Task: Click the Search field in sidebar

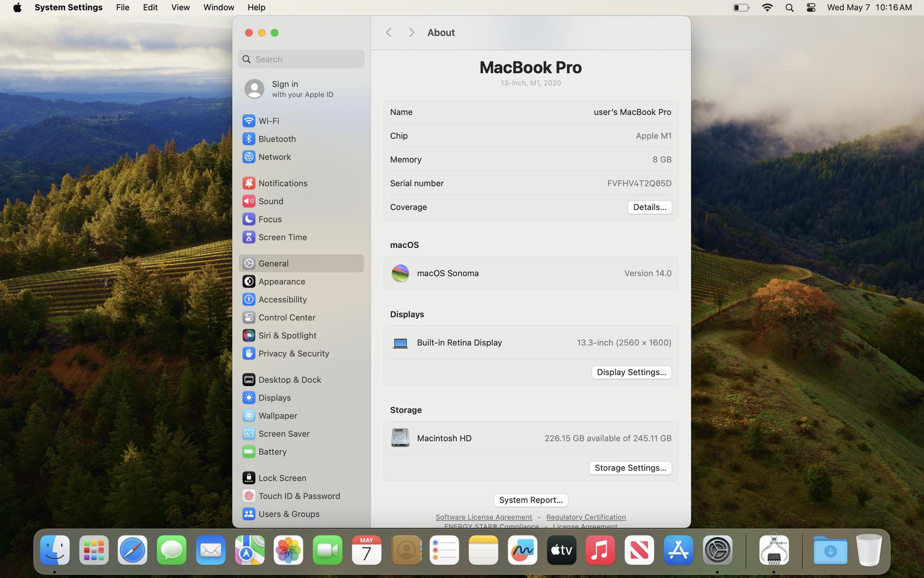Action: (302, 59)
